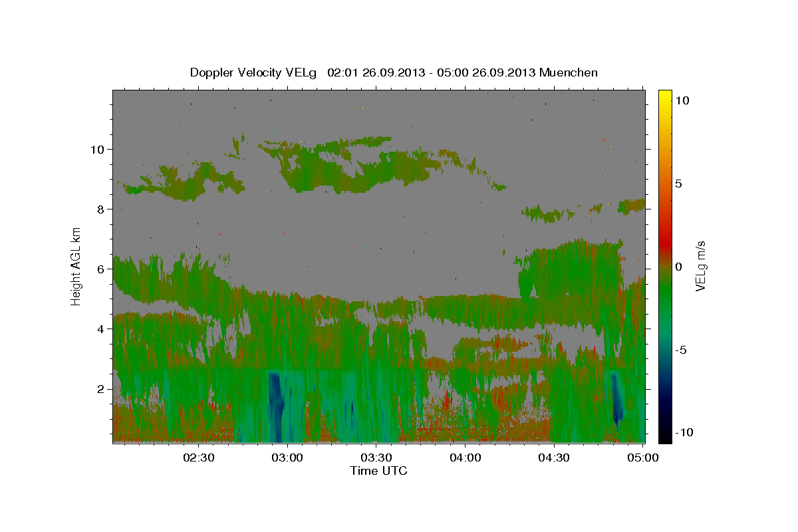Click the '05:00 26.09.2013' end time in title
The image size is (798, 532).
click(485, 72)
